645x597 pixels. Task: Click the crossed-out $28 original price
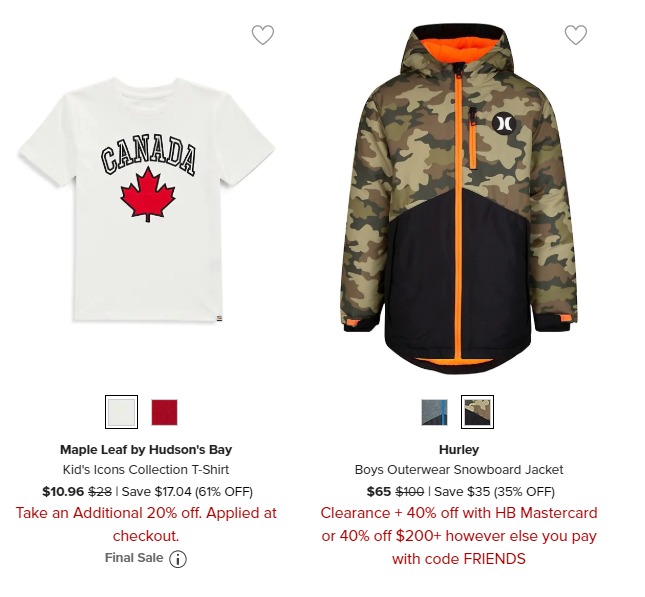(100, 491)
